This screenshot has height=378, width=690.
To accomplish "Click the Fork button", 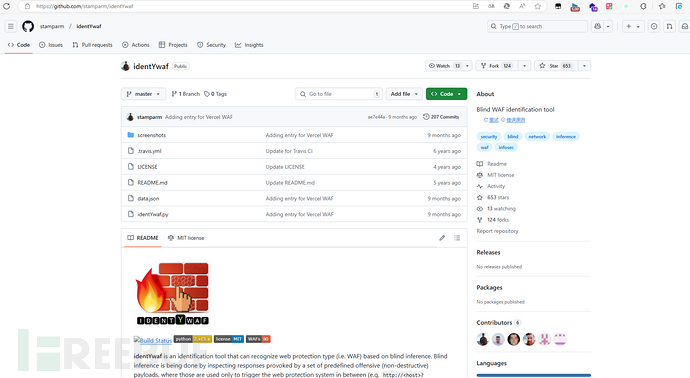I will point(496,66).
